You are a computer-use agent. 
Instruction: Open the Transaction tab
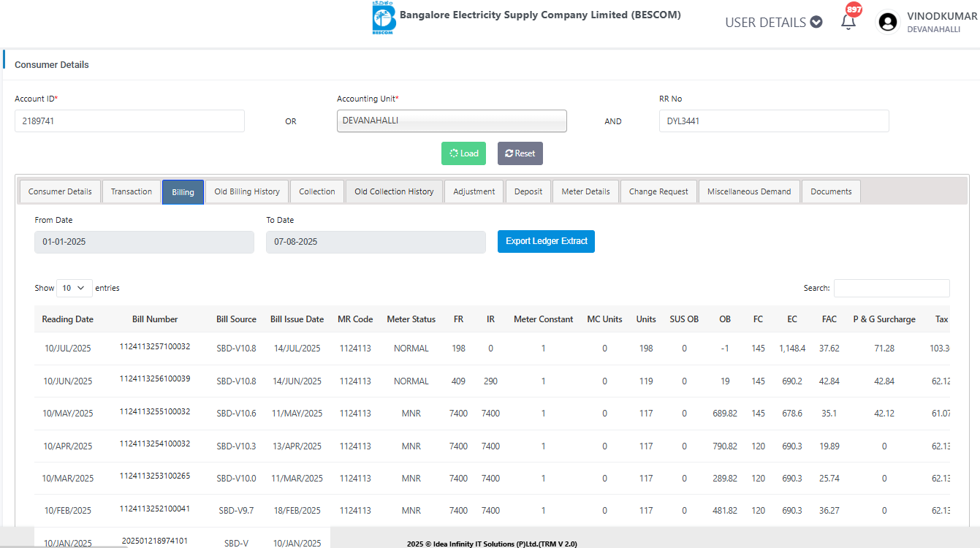(x=132, y=191)
